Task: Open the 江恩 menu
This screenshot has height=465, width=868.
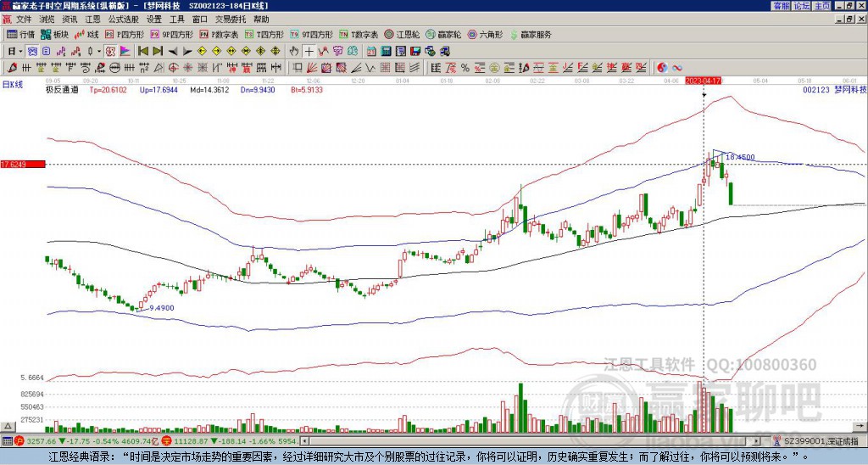Action: pyautogui.click(x=93, y=20)
